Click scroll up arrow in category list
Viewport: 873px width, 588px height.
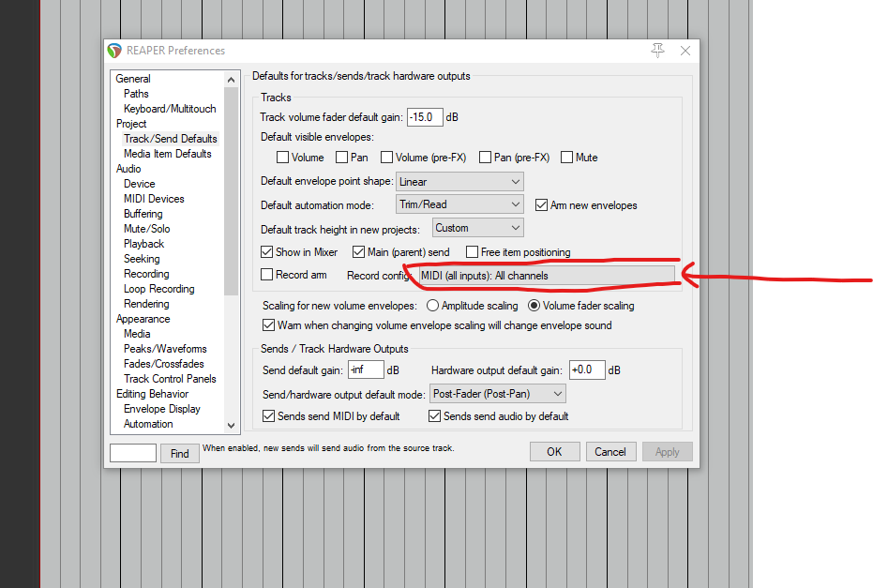(231, 80)
